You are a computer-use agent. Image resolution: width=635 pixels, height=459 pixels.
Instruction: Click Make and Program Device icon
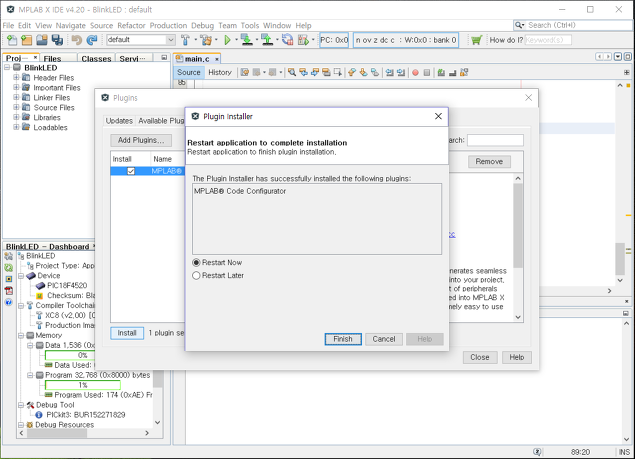[246, 40]
